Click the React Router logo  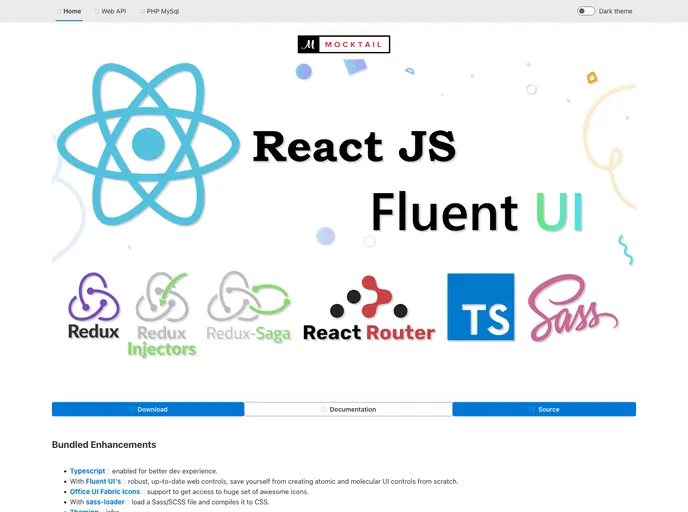click(x=369, y=309)
